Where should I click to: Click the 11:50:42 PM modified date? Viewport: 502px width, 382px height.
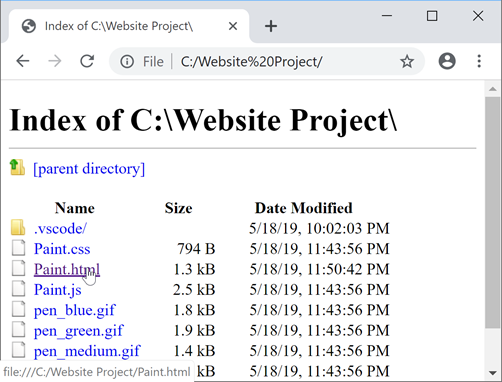click(x=319, y=269)
